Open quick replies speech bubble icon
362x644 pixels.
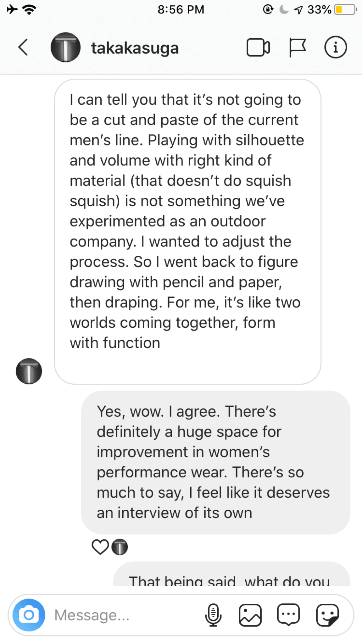click(288, 615)
